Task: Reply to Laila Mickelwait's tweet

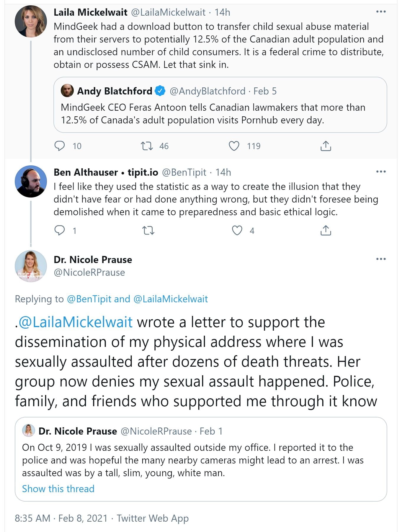Action: pos(60,146)
